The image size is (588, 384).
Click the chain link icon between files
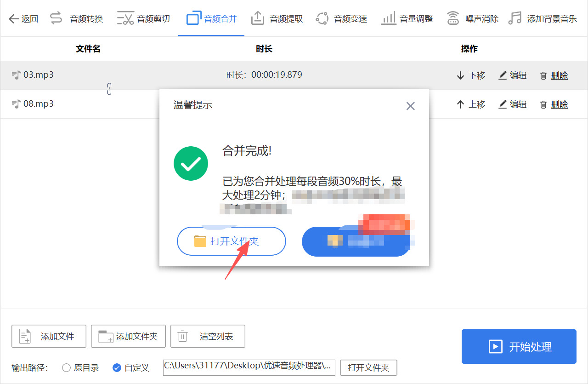pyautogui.click(x=109, y=89)
